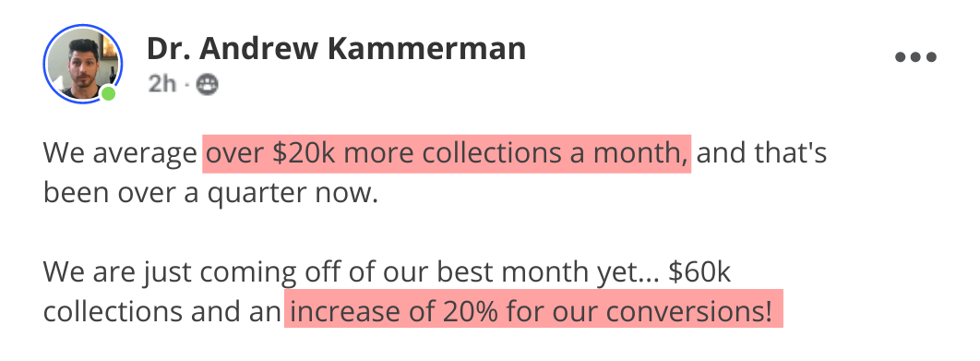
Task: Click the separator dot between 2h and audience icon
Action: click(186, 85)
